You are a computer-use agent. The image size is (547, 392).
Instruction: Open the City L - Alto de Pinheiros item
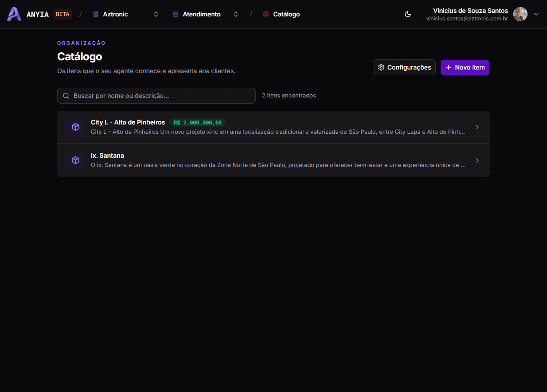[128, 122]
